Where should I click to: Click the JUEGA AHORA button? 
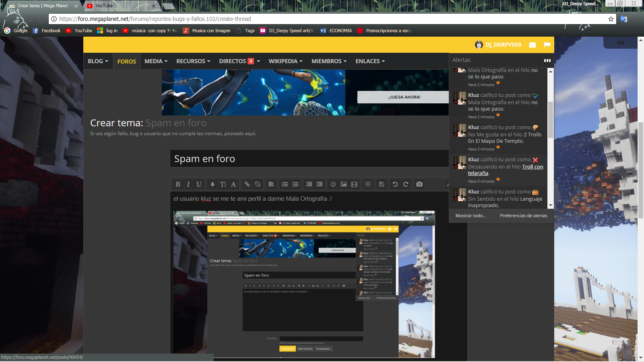point(404,97)
